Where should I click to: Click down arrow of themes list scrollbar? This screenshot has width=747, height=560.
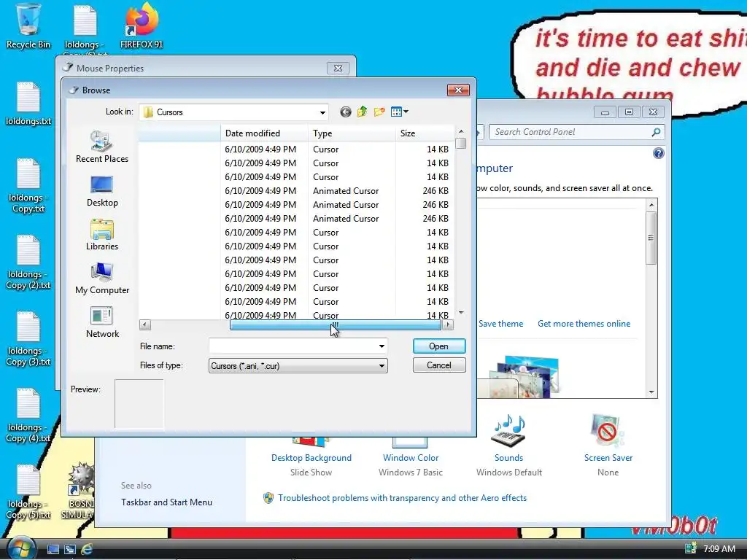[651, 392]
